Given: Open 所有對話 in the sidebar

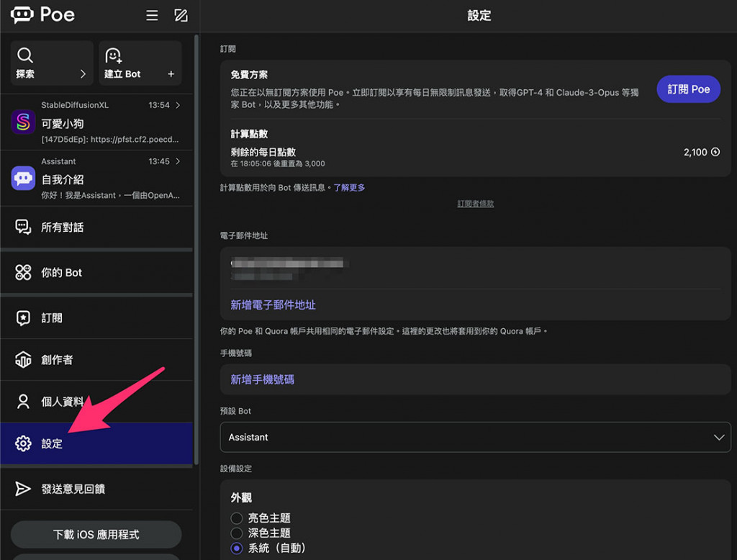Looking at the screenshot, I should (x=97, y=227).
